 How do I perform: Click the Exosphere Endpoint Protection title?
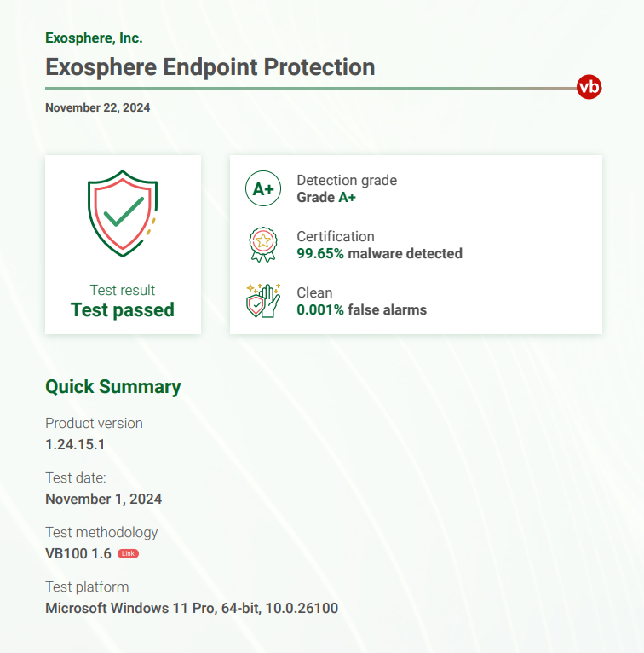click(210, 67)
